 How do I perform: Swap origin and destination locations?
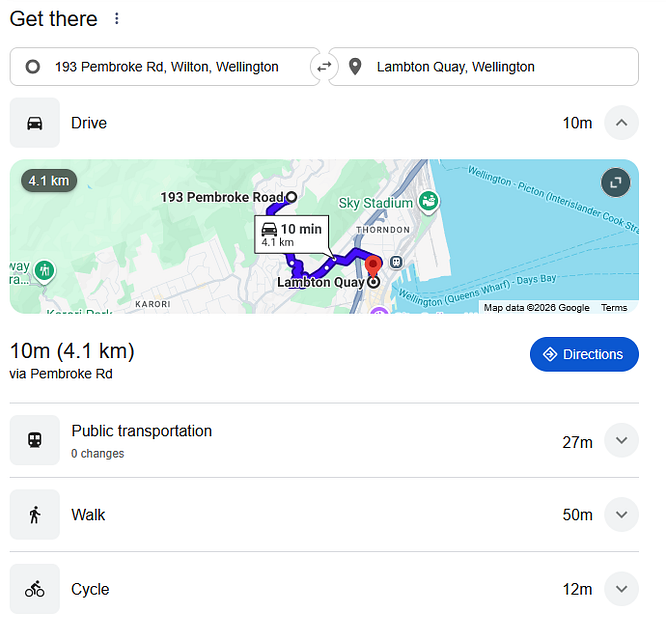tap(324, 67)
